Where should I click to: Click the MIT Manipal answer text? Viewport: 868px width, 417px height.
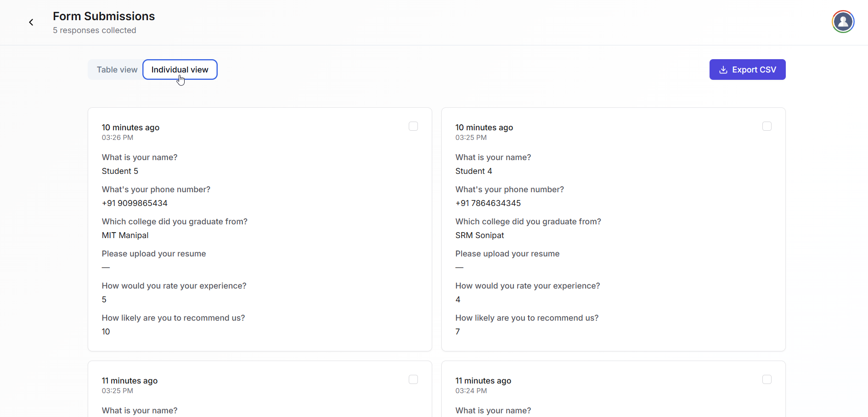125,235
